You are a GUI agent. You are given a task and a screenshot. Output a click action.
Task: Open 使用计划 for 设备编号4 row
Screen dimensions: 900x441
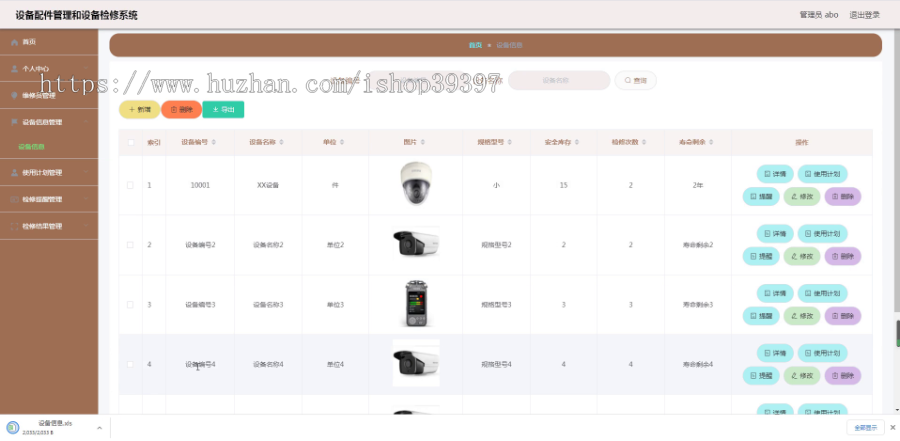coord(822,353)
